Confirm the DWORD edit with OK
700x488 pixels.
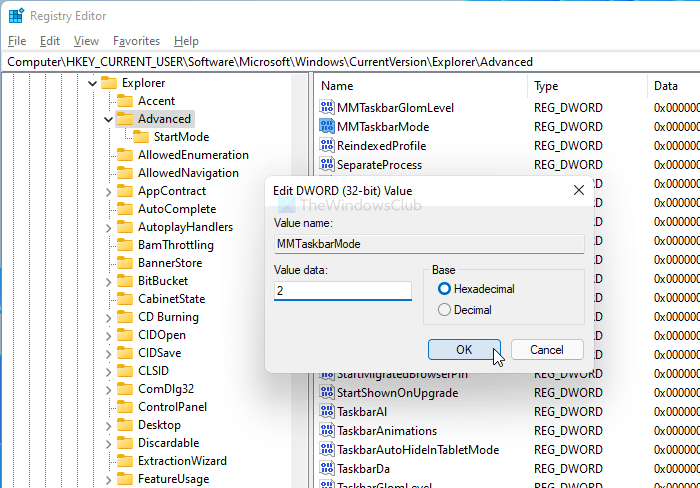464,350
